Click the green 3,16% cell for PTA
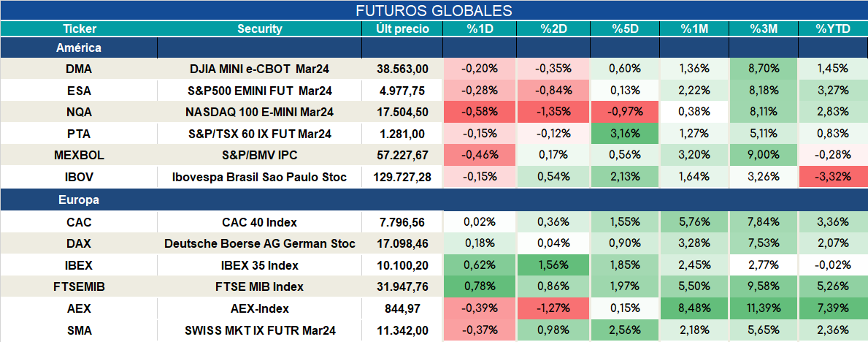 (624, 134)
